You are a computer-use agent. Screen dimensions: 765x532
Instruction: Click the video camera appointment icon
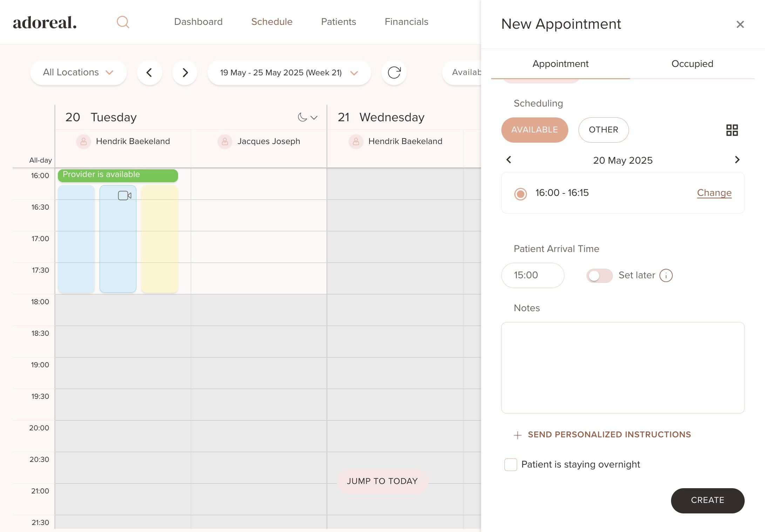click(x=124, y=196)
